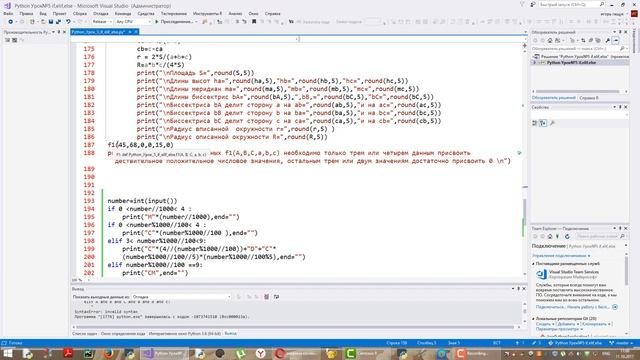The width and height of the screenshot is (640, 360).
Task: Switch to the Python interactive window tab
Action: 184,333
